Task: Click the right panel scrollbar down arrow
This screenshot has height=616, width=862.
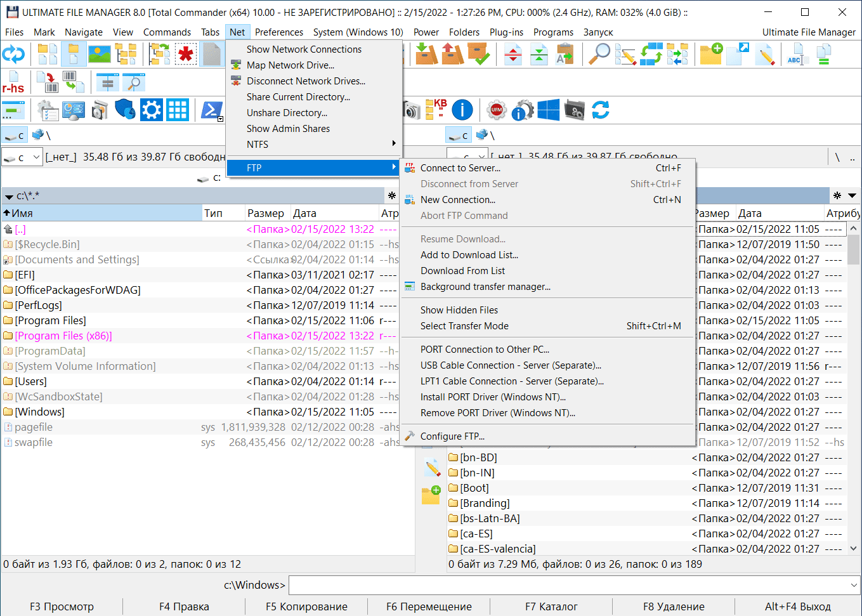Action: click(x=854, y=549)
